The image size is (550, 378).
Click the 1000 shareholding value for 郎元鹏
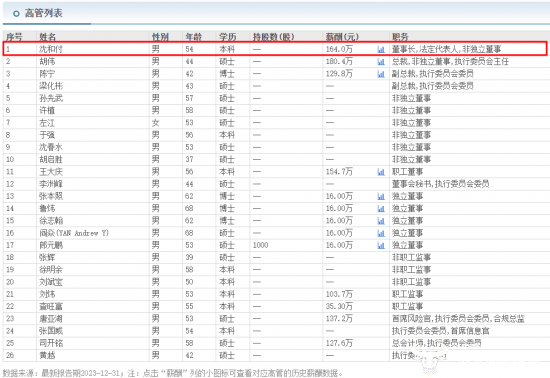[260, 245]
